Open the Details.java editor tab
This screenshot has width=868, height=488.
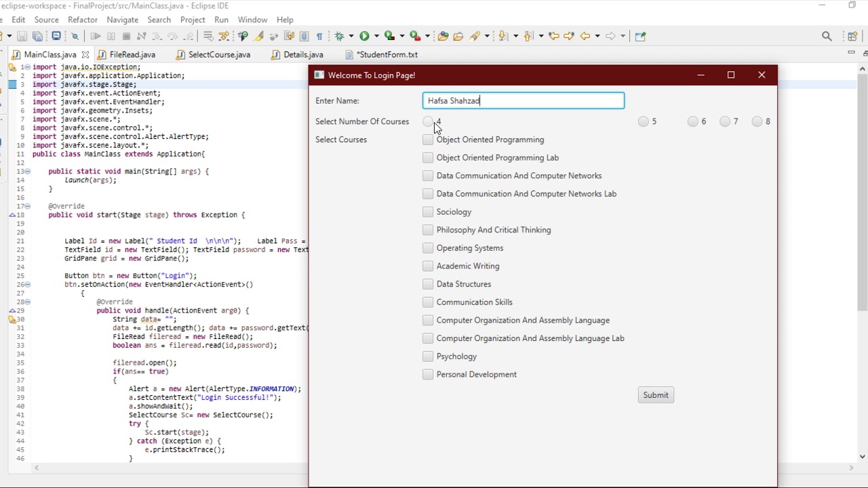coord(303,55)
